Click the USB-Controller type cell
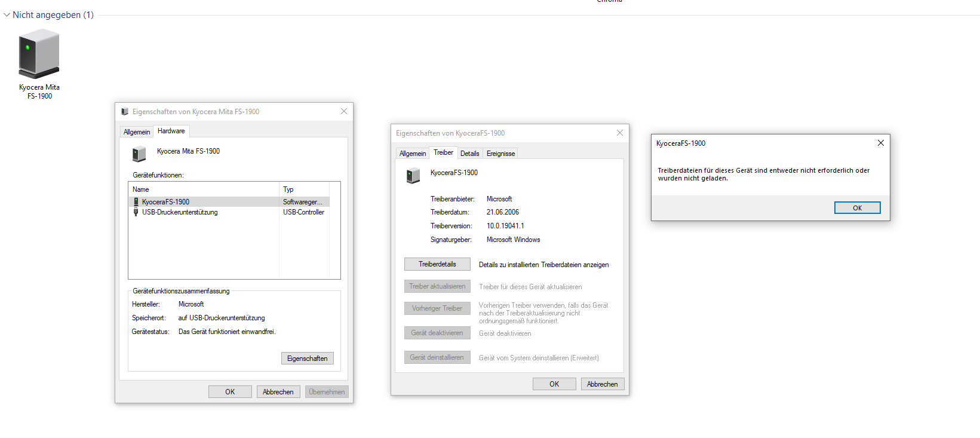980x438 pixels. pyautogui.click(x=304, y=212)
